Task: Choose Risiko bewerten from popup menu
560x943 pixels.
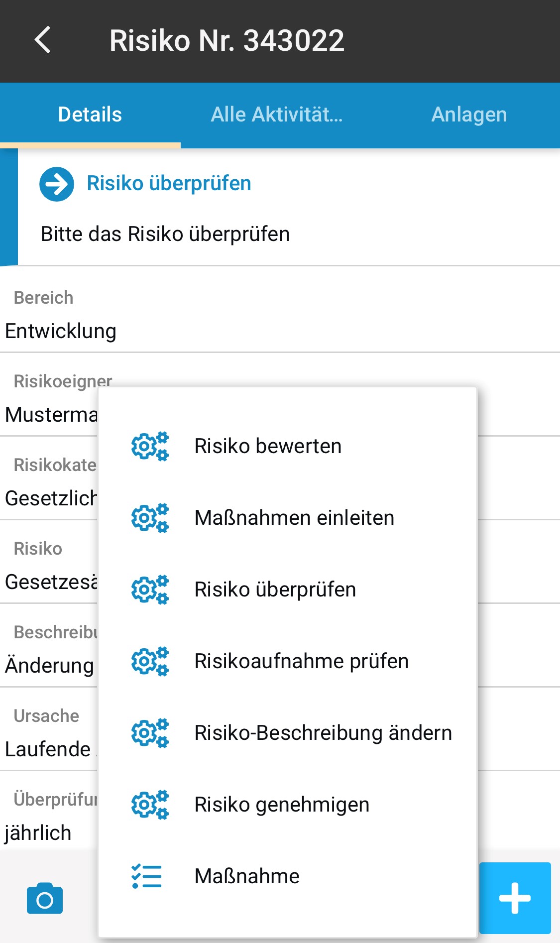Action: [x=268, y=446]
